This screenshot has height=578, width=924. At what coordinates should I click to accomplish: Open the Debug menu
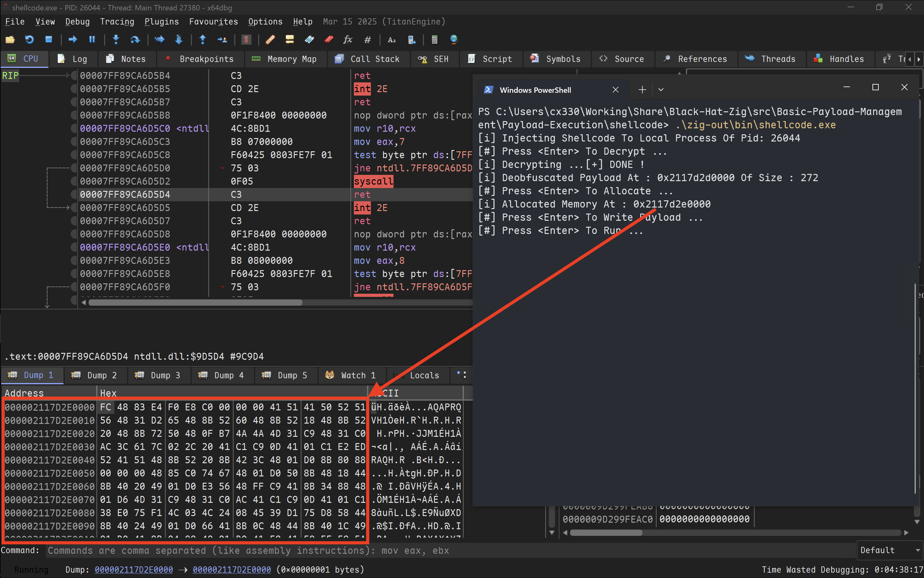78,22
